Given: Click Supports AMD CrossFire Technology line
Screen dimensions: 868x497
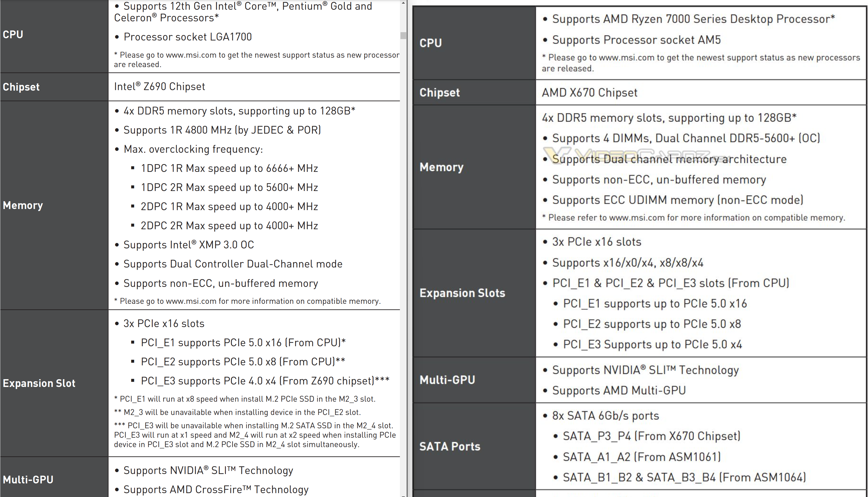Looking at the screenshot, I should tap(216, 490).
